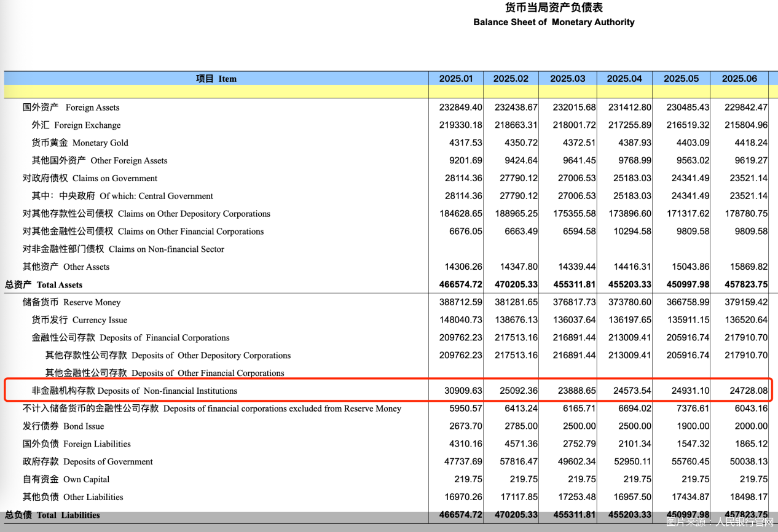Click the 图片来源 人民银行官网 watermark text
Image resolution: width=778 pixels, height=532 pixels.
click(719, 522)
